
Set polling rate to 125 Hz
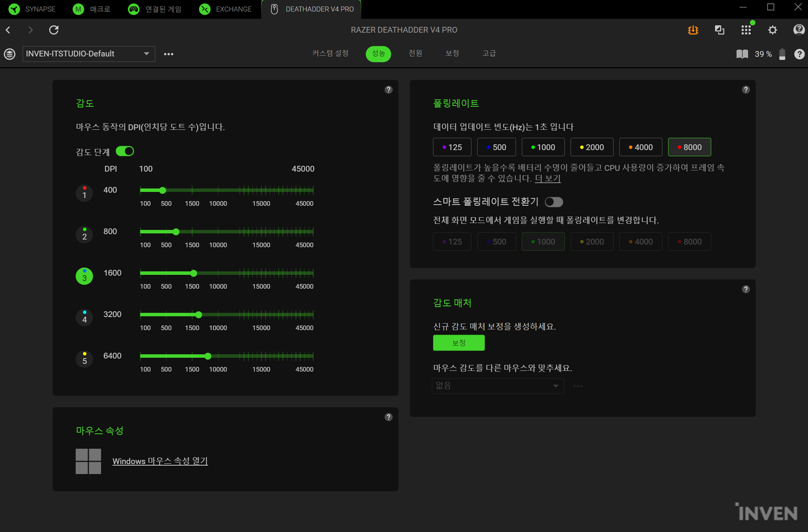tap(452, 147)
